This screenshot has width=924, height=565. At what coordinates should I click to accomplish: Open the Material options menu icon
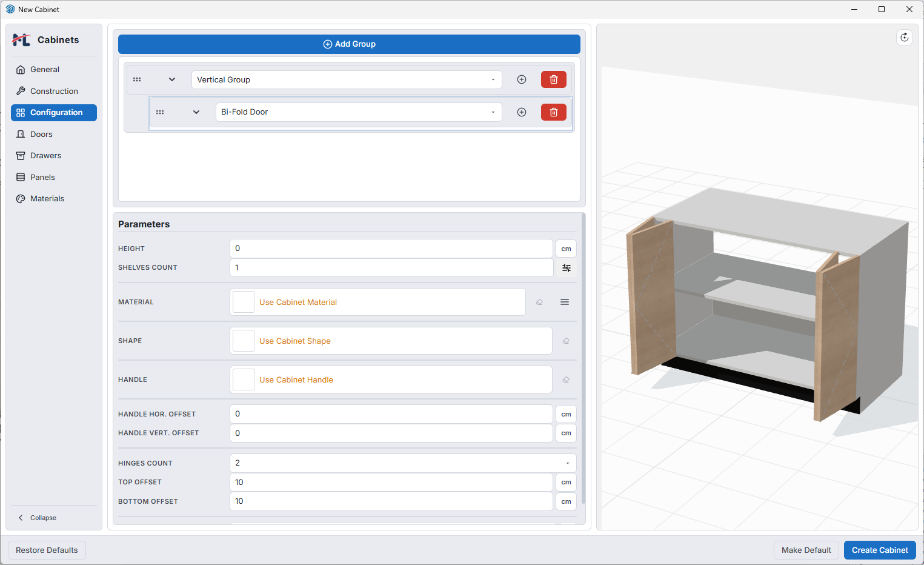pyautogui.click(x=565, y=302)
